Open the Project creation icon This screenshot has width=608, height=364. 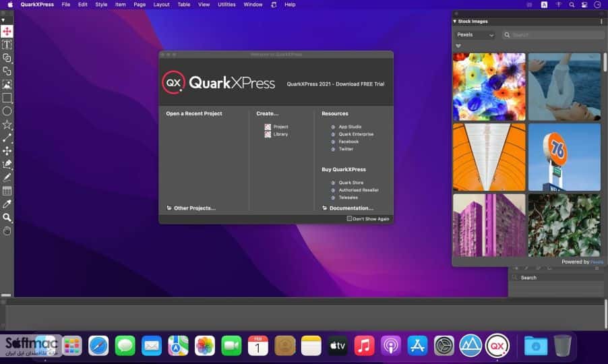(x=268, y=127)
